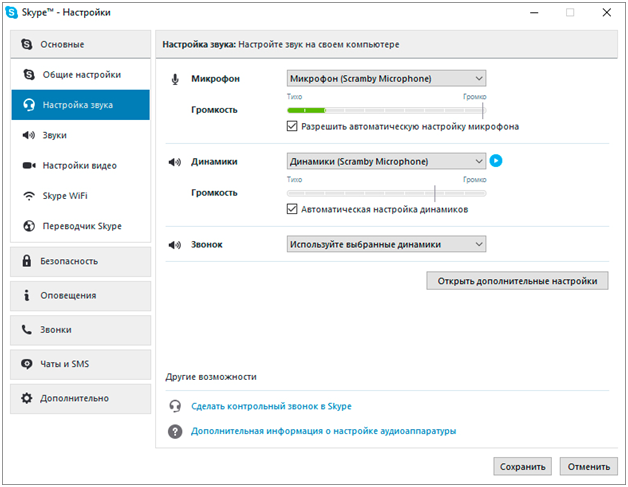This screenshot has height=487, width=628.
Task: Open the Звонок device dropdown
Action: coord(386,244)
